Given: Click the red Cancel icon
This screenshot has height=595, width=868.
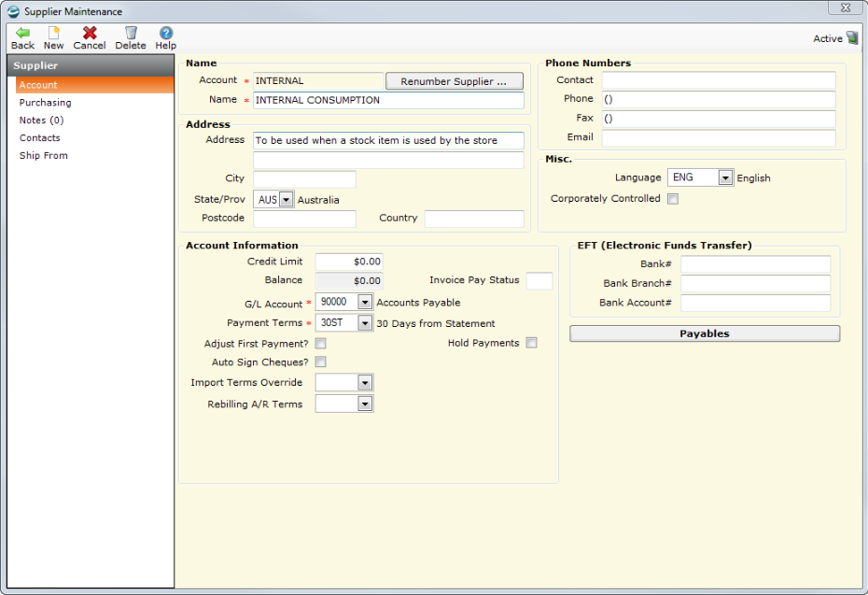Looking at the screenshot, I should 90,33.
